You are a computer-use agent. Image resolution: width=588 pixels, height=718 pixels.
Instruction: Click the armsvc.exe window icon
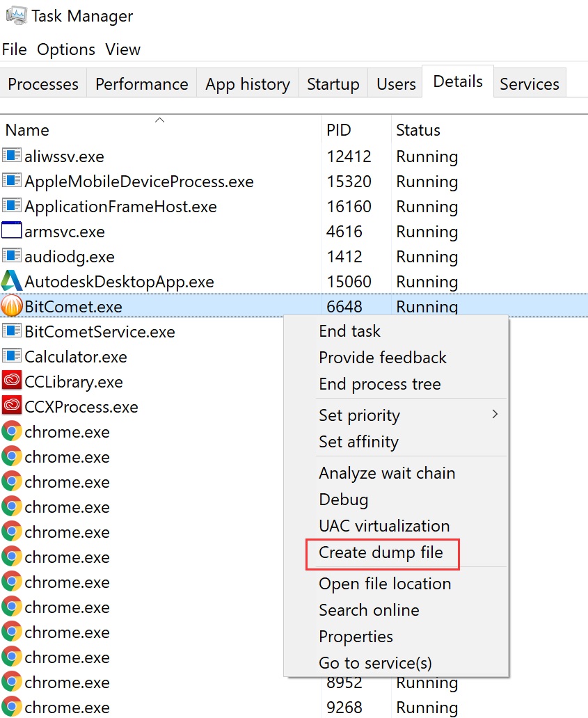pyautogui.click(x=11, y=230)
